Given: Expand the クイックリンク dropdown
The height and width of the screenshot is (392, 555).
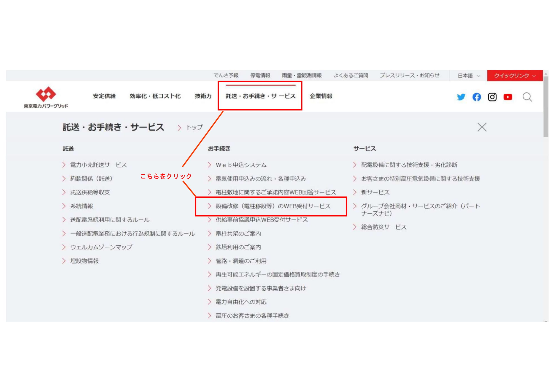Looking at the screenshot, I should click(515, 76).
